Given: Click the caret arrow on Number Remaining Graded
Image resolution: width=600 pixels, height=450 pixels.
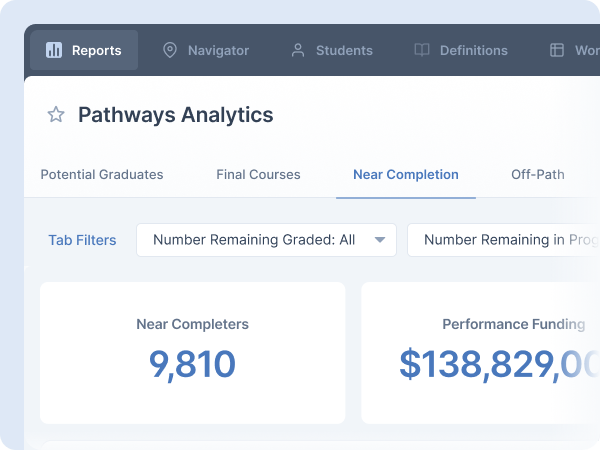Looking at the screenshot, I should pos(380,240).
